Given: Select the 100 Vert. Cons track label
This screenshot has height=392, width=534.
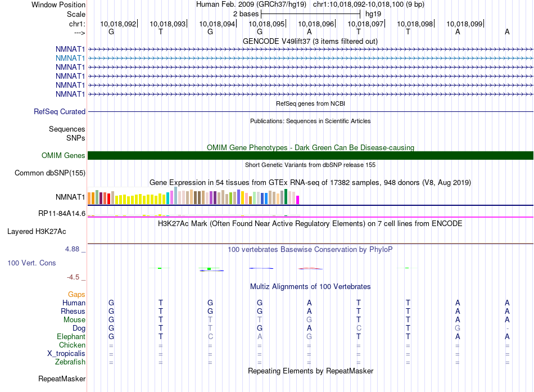Looking at the screenshot, I should [31, 263].
